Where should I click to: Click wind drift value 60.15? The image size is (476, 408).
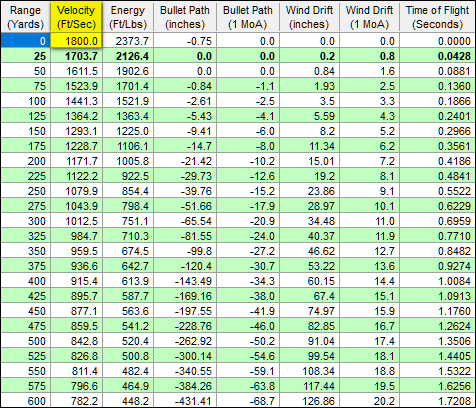point(309,281)
